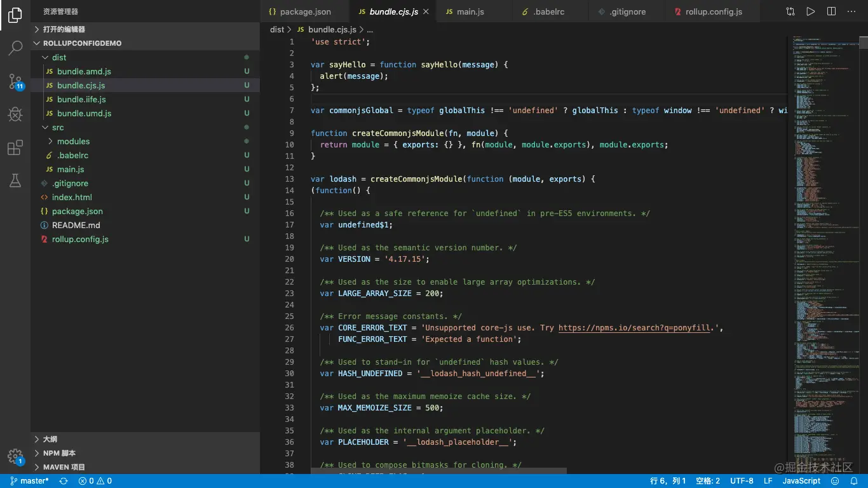
Task: Open the master branch selector
Action: click(30, 481)
